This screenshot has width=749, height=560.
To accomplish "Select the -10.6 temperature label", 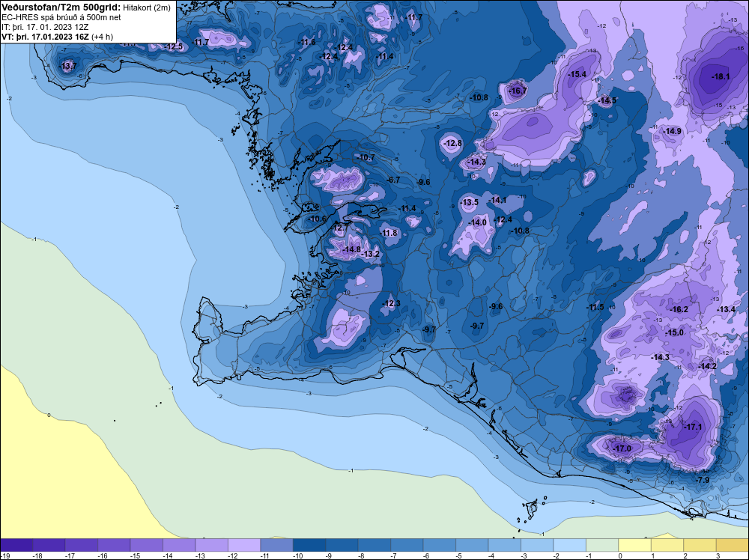I will [317, 219].
